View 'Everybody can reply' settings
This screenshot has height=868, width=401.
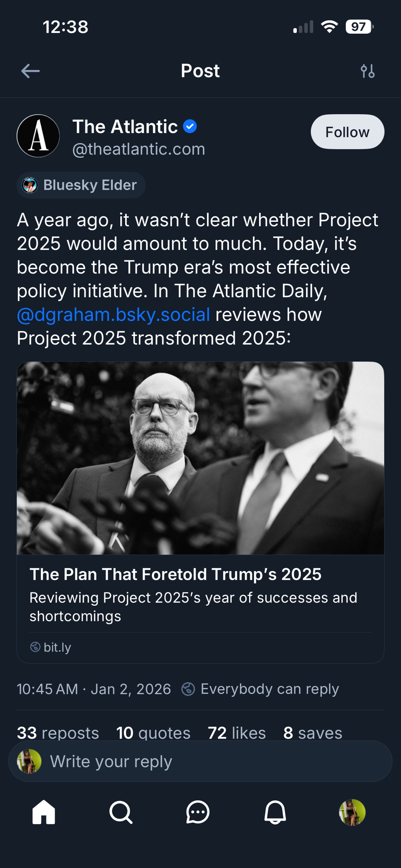(260, 689)
